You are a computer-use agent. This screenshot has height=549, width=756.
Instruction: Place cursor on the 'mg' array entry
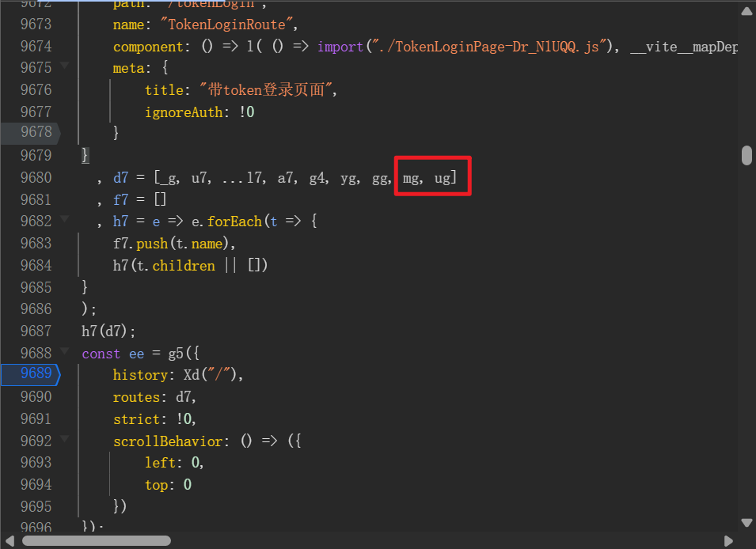412,178
